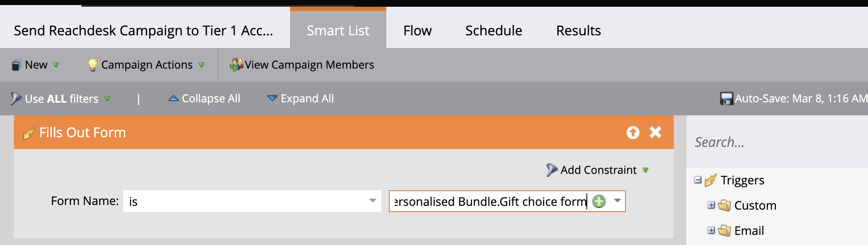Click Collapse All button

[204, 99]
